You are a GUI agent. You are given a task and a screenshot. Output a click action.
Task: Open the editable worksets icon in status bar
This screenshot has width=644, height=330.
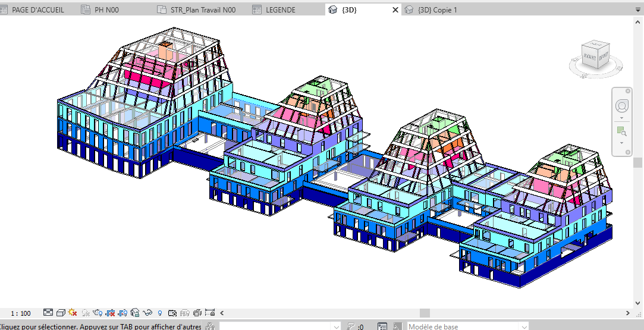[210, 326]
